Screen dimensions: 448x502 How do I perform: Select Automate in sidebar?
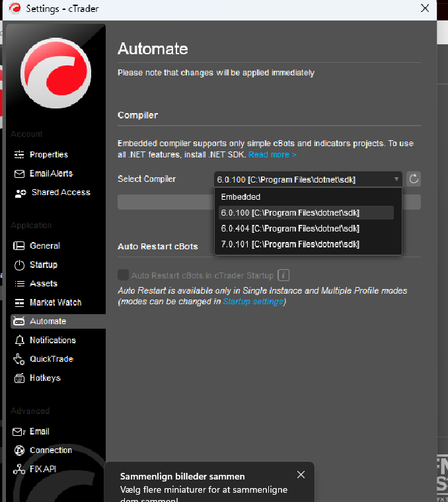(x=58, y=321)
